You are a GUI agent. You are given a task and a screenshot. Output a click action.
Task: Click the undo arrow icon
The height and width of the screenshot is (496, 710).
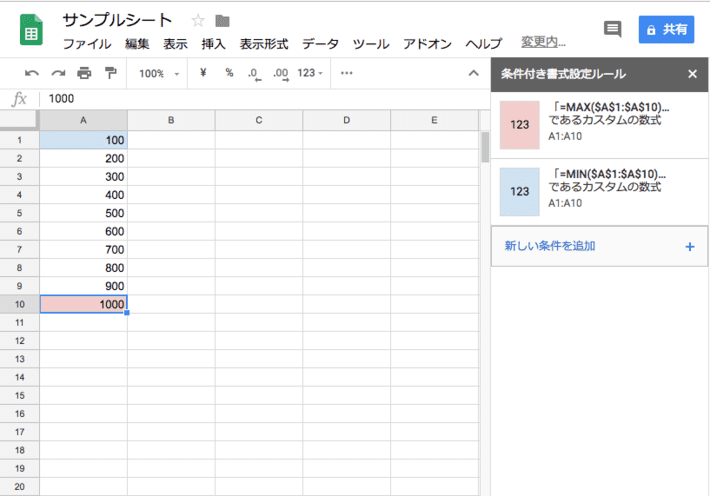click(x=32, y=73)
